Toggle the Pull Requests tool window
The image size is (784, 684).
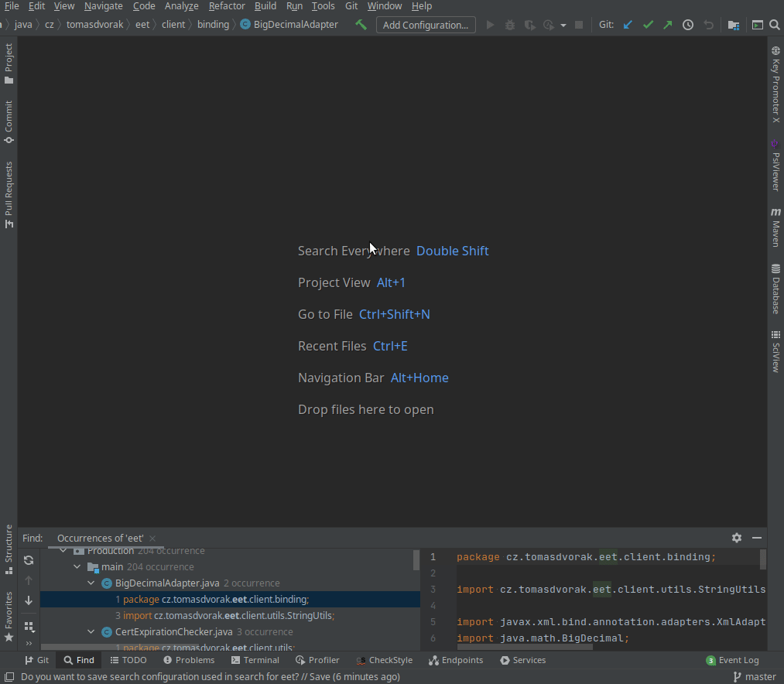(9, 195)
